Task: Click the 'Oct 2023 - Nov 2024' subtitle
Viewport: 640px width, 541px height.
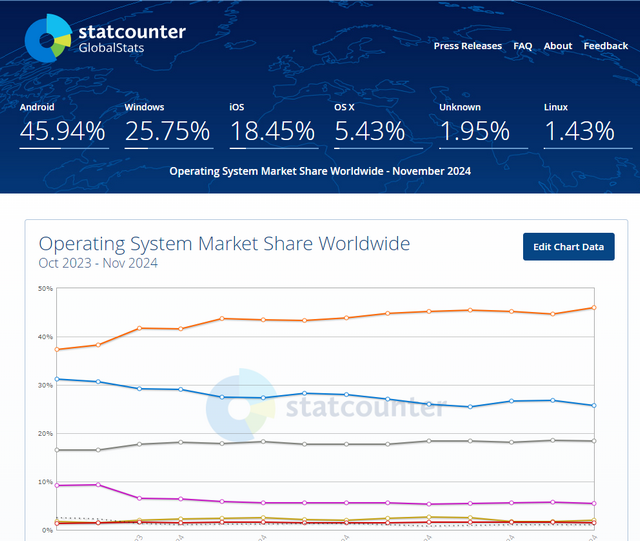Action: pos(98,263)
